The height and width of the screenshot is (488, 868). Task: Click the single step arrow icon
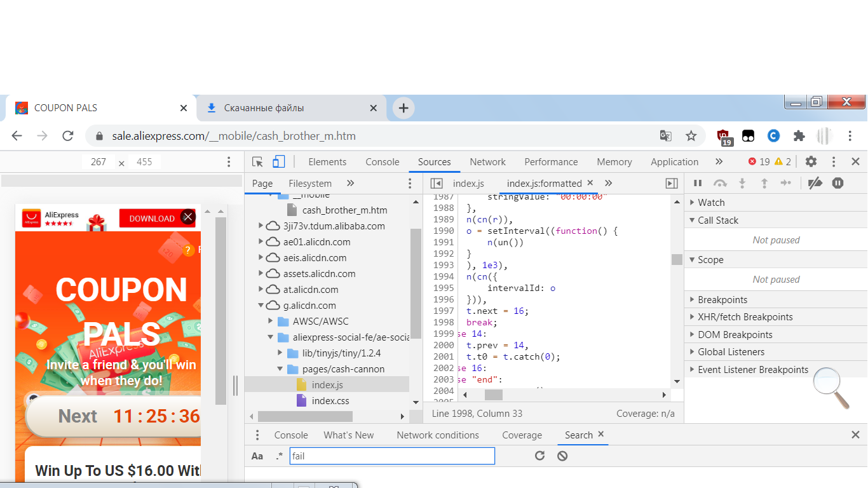(786, 183)
